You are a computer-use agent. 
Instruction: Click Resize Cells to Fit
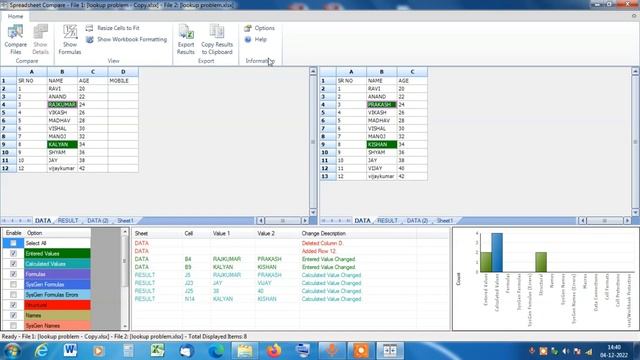pyautogui.click(x=113, y=28)
